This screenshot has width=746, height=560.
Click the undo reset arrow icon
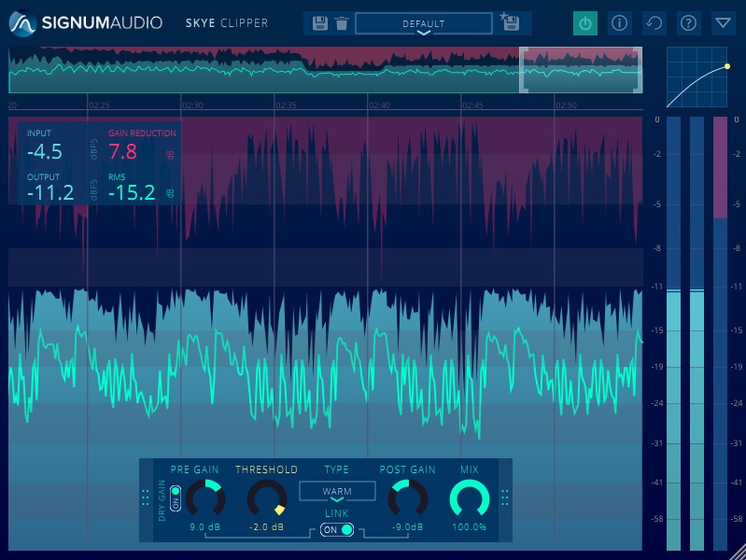point(655,23)
